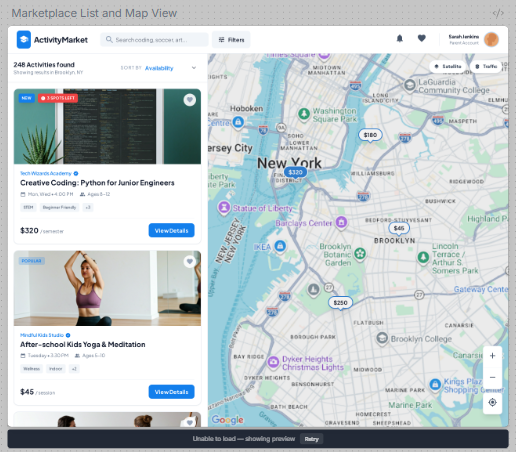Open saved favorites heart in header
Image resolution: width=516 pixels, height=452 pixels.
[x=422, y=39]
